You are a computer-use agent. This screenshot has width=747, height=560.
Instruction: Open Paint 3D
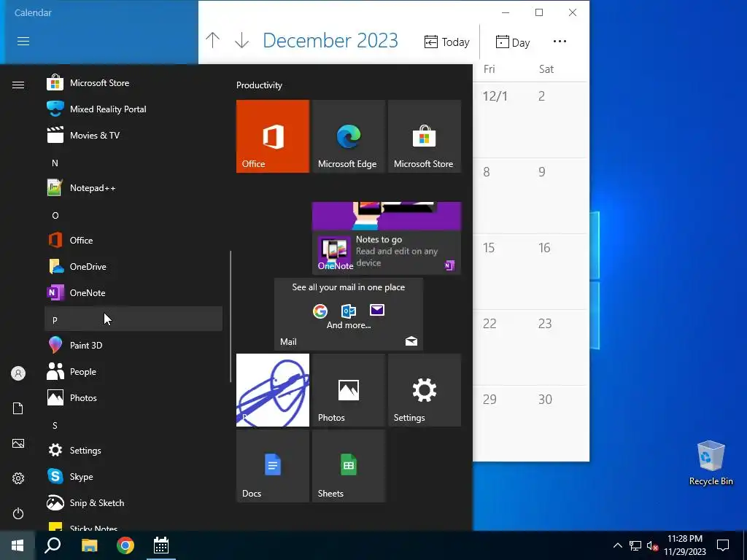point(133,345)
